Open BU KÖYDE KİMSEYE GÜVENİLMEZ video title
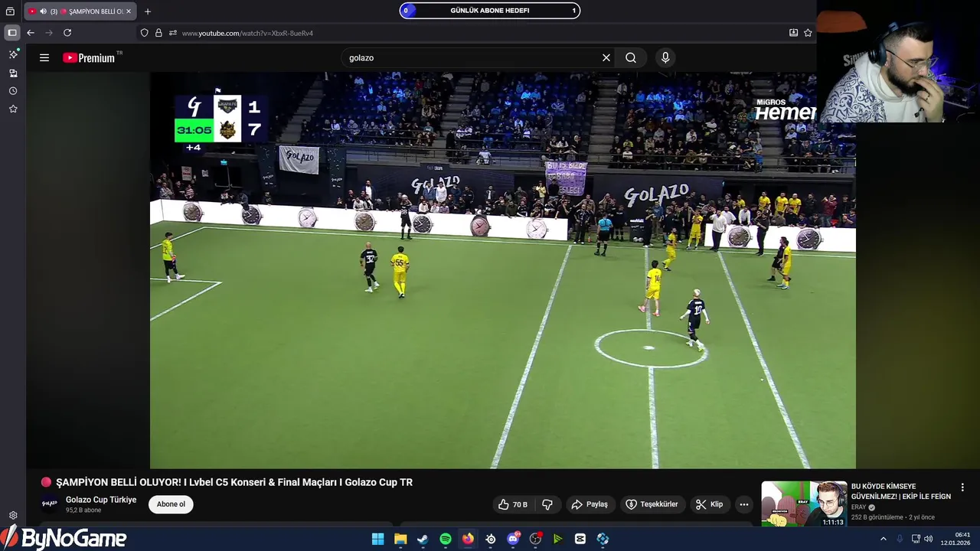 tap(901, 491)
